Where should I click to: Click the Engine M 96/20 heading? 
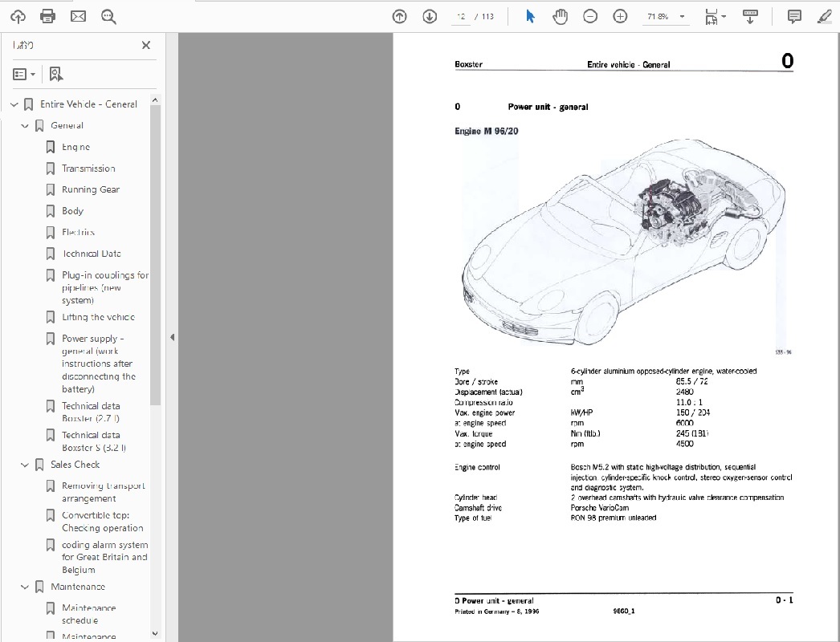pyautogui.click(x=486, y=131)
